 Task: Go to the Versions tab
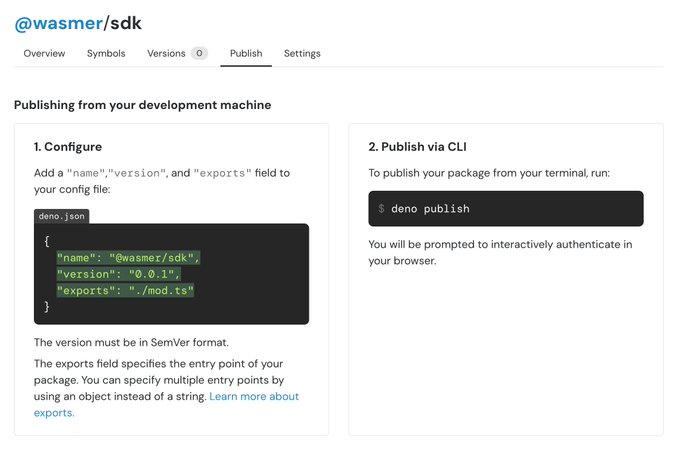[x=166, y=53]
